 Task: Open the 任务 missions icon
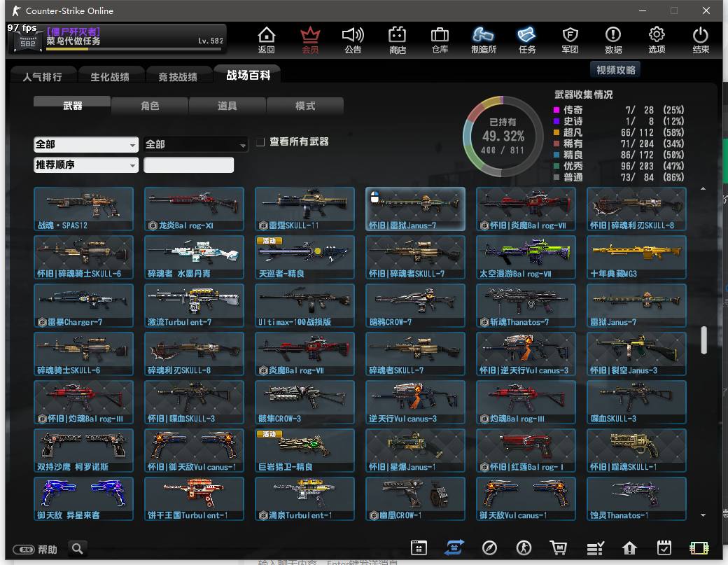coord(527,40)
